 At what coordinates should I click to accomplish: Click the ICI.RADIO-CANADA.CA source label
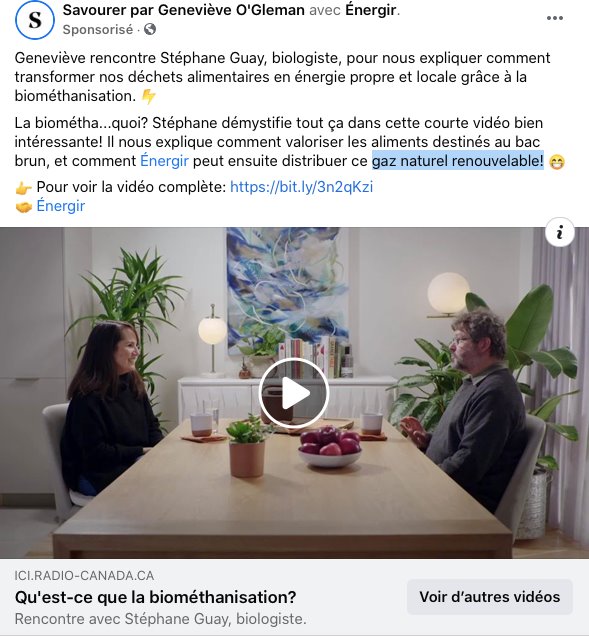click(x=84, y=576)
